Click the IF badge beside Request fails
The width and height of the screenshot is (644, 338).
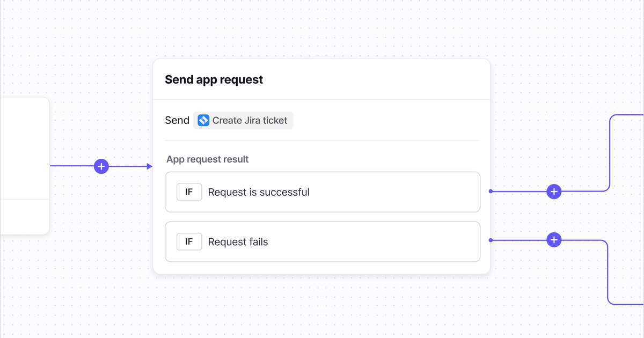(x=189, y=242)
